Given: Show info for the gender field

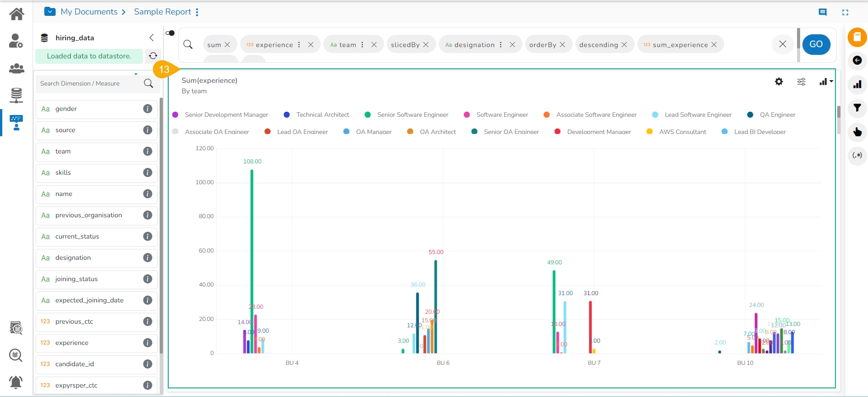Looking at the screenshot, I should click(147, 109).
